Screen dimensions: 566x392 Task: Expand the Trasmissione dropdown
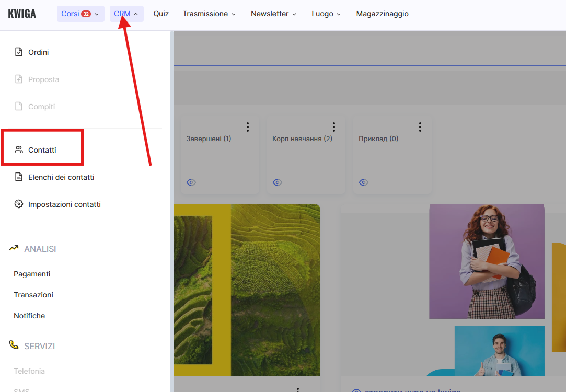click(x=209, y=14)
